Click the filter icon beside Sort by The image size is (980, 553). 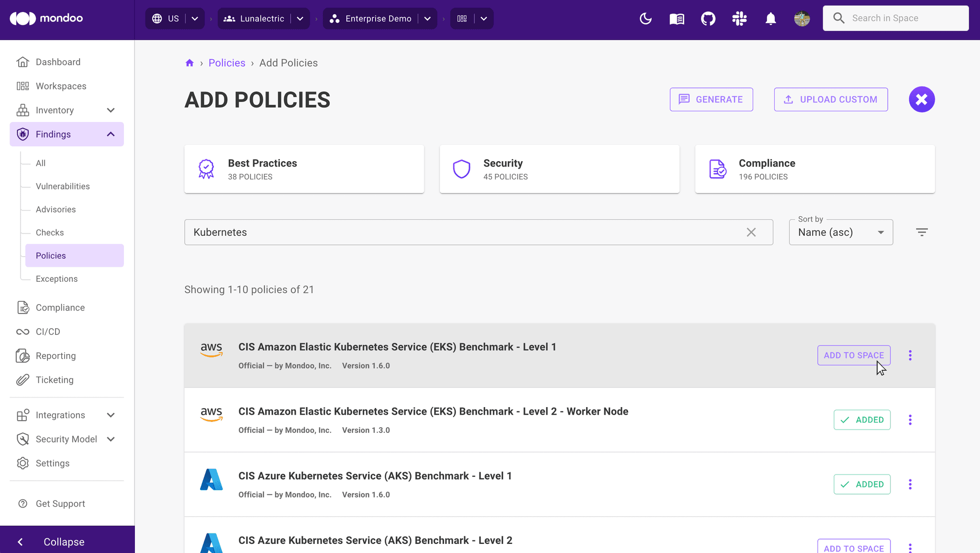(x=923, y=232)
